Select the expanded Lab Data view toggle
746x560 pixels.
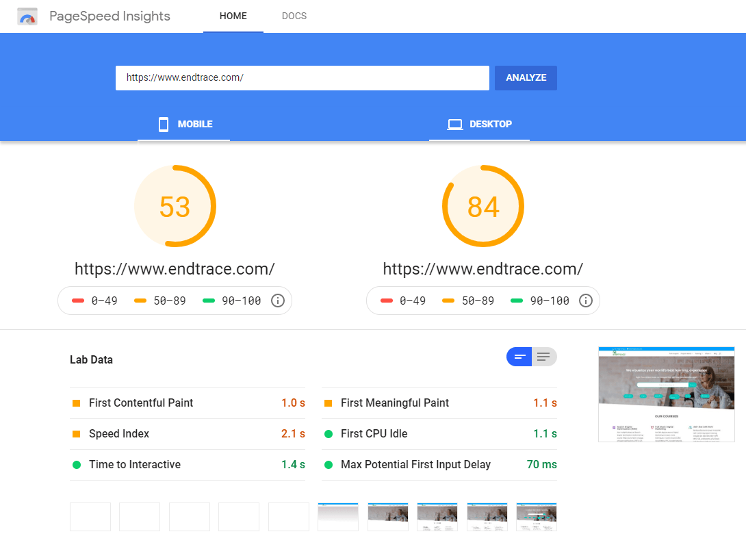(x=544, y=357)
